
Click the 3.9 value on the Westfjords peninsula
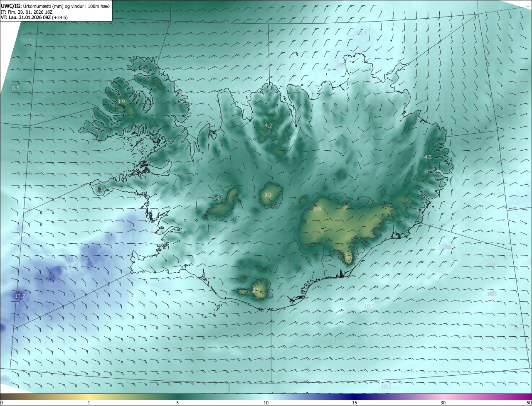(121, 101)
